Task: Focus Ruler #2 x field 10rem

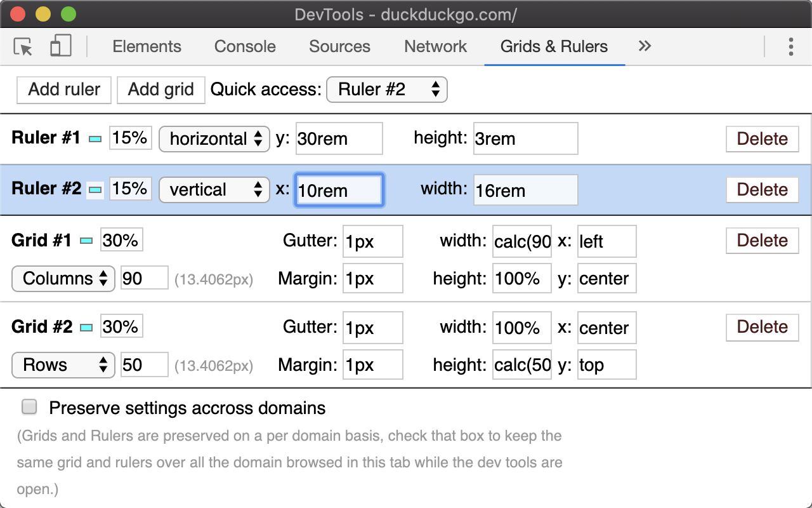Action: (x=339, y=190)
